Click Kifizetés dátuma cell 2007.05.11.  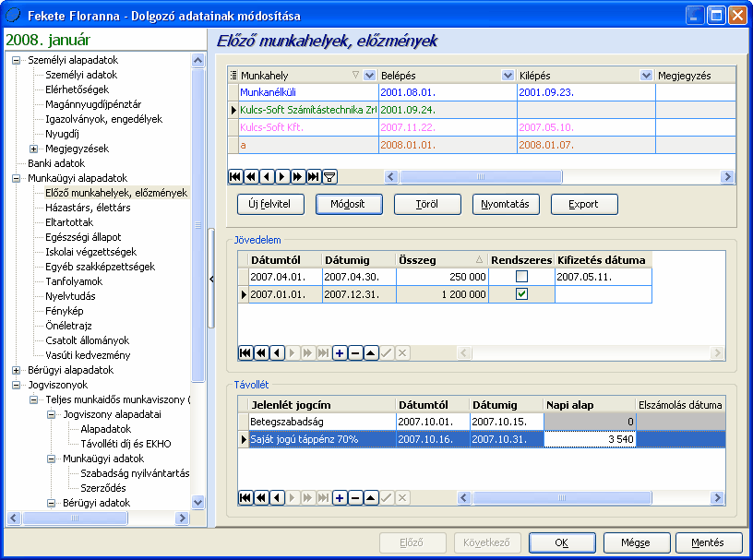604,277
